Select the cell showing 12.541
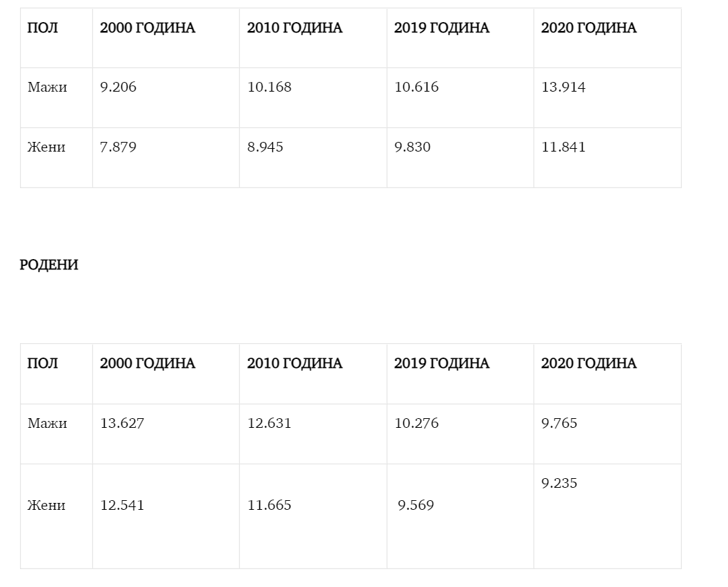This screenshot has width=728, height=587. [122, 506]
